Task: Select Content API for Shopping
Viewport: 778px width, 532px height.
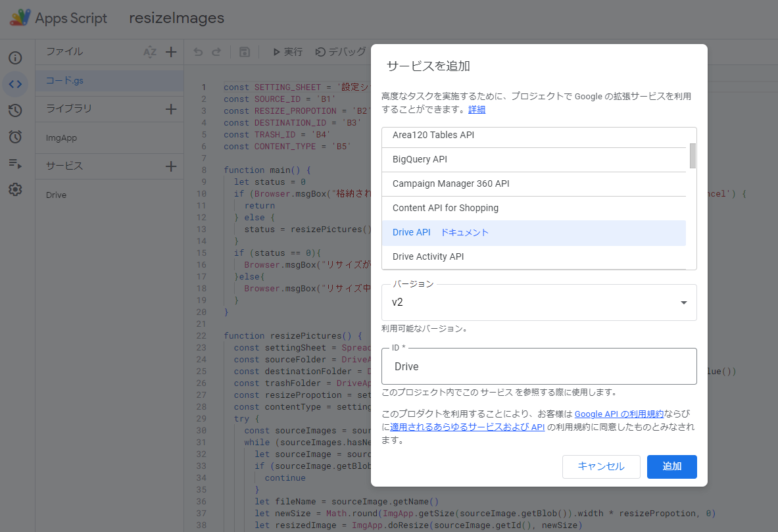Action: [x=534, y=208]
